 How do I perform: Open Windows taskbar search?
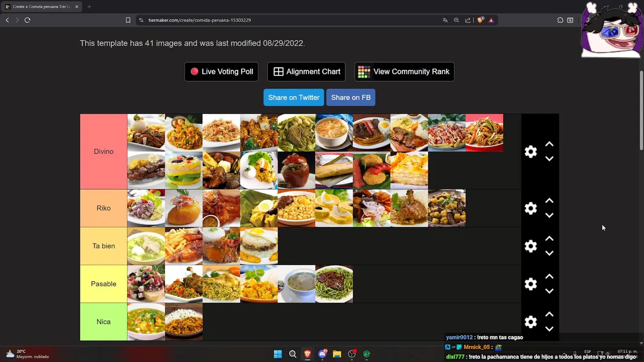(x=293, y=354)
